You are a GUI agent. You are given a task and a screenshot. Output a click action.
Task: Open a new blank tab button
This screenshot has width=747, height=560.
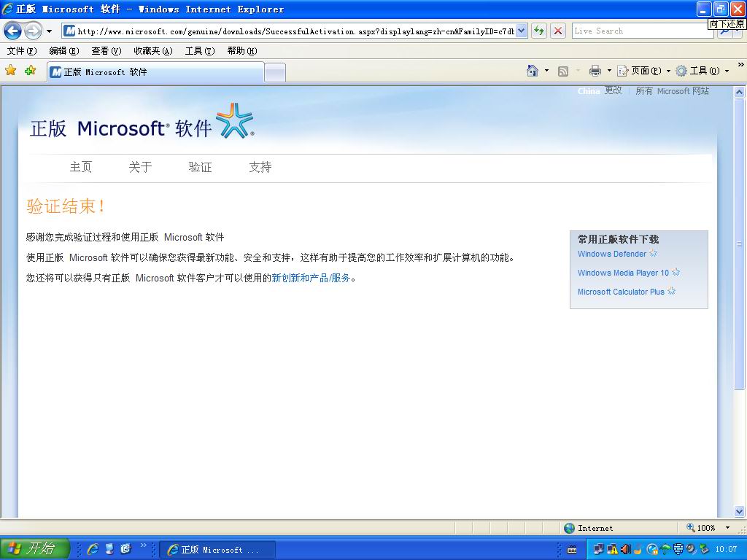click(275, 72)
